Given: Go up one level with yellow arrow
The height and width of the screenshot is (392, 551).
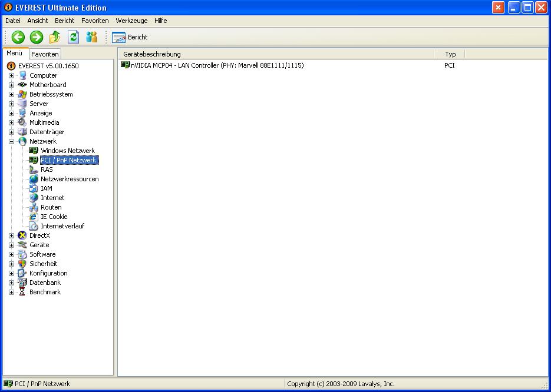Looking at the screenshot, I should tap(55, 37).
